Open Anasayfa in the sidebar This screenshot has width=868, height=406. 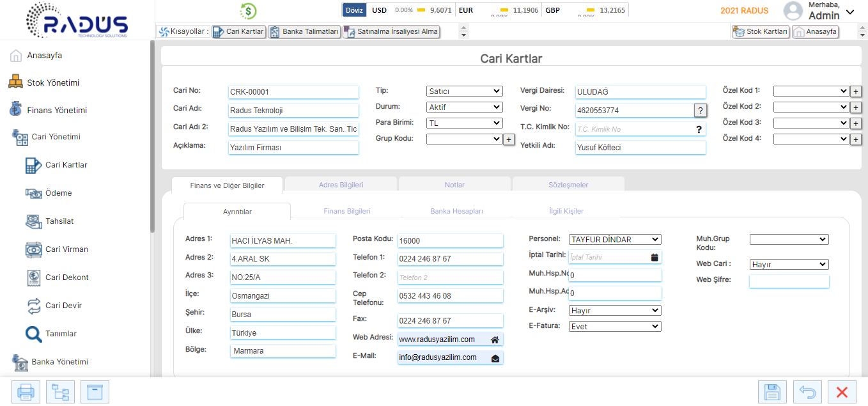pyautogui.click(x=36, y=56)
